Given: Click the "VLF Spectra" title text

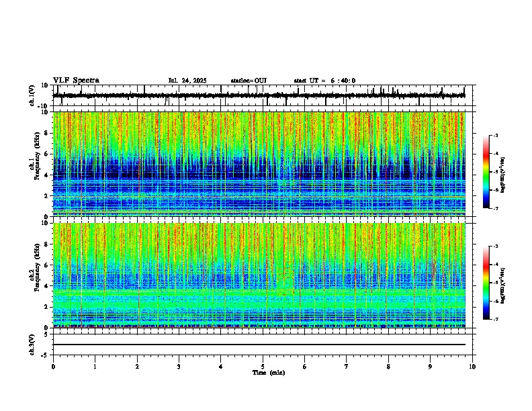Looking at the screenshot, I should click(x=76, y=81).
